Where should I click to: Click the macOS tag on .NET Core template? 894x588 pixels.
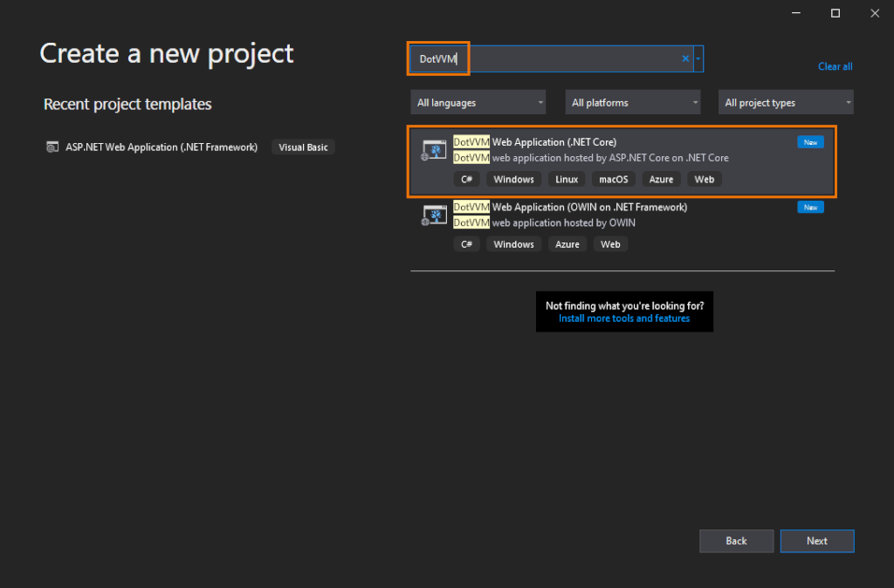[611, 180]
